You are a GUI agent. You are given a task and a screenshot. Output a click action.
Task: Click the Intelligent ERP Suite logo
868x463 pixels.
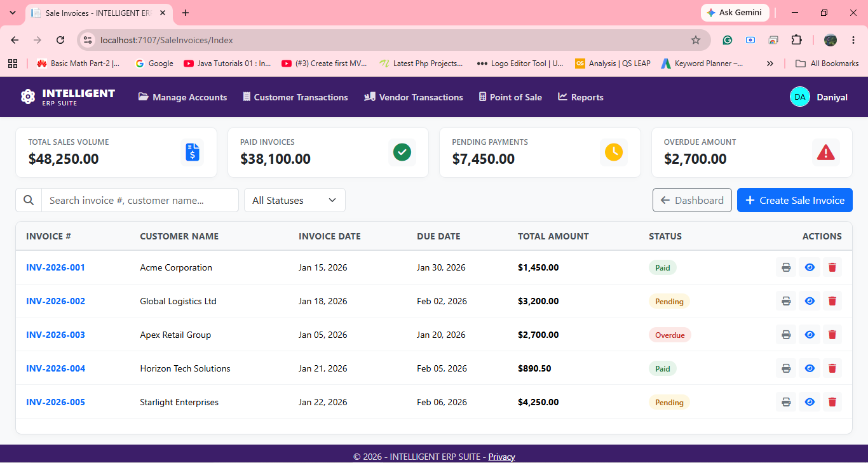(x=68, y=97)
